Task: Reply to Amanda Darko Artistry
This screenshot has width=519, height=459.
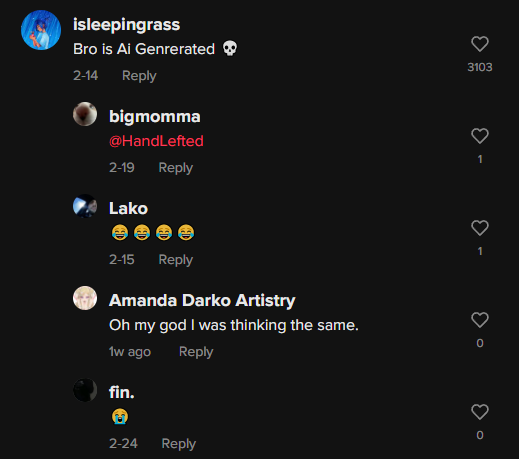Action: tap(196, 352)
